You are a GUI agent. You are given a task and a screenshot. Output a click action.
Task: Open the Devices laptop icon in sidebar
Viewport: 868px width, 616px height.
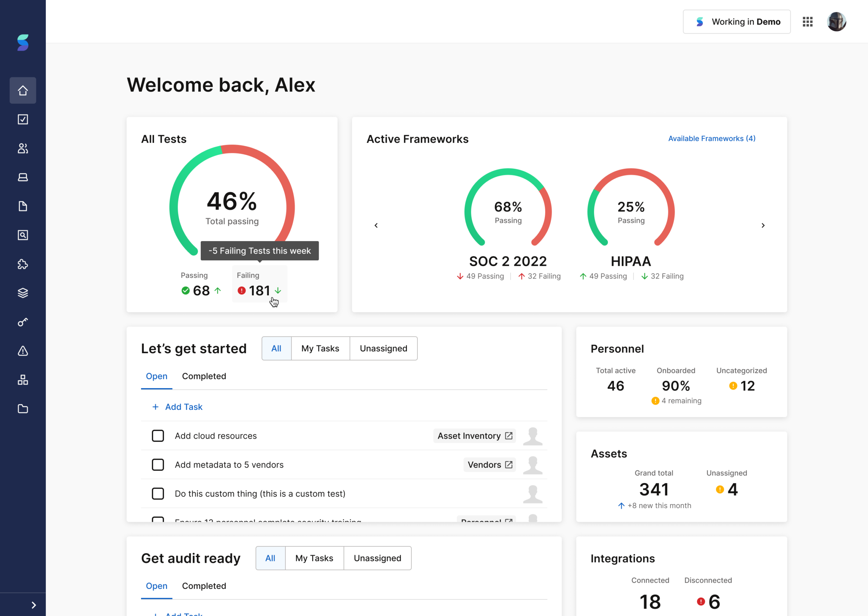coord(23,177)
